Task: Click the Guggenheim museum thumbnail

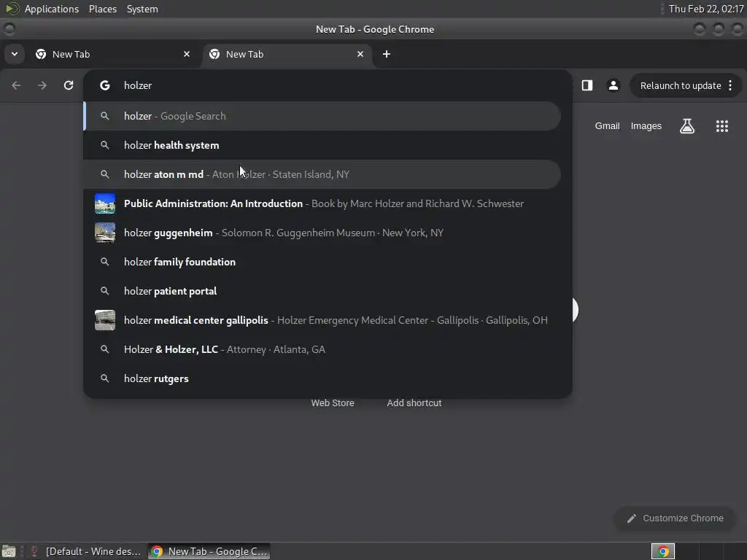Action: point(105,233)
